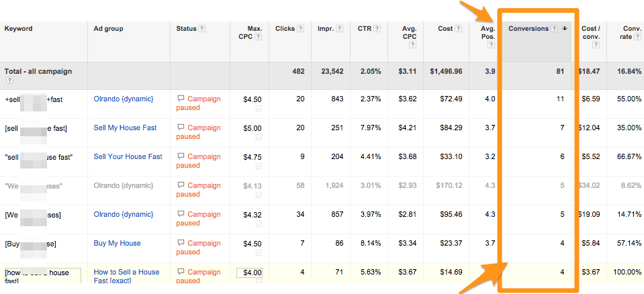Screen dimensions: 644x294
Task: Open the Sell Your House Fast ad group link
Action: [128, 156]
